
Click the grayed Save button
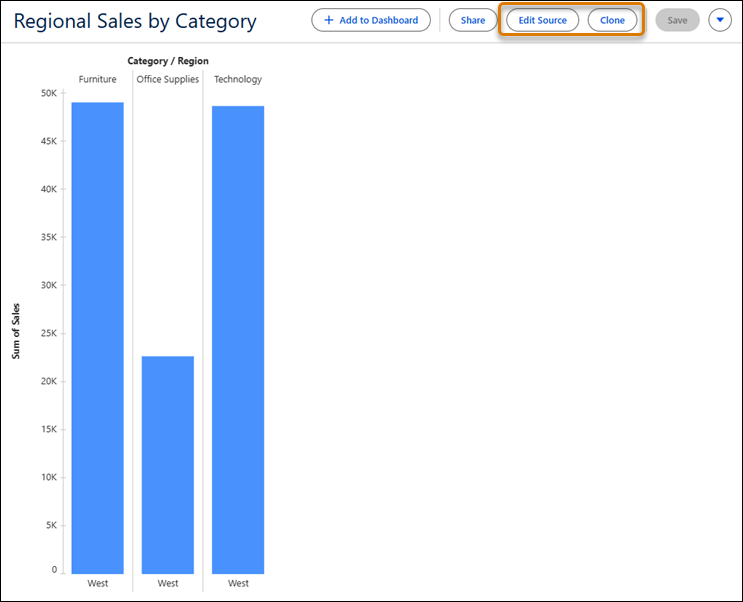tap(677, 20)
